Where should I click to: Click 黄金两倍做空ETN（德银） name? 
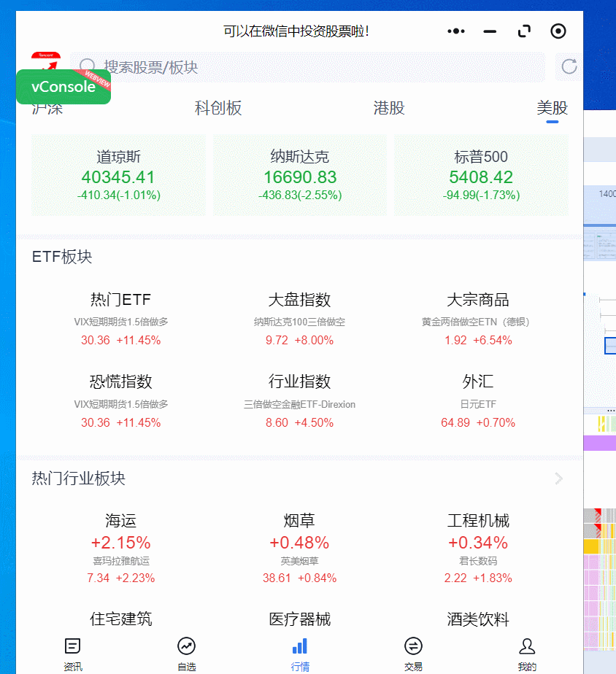(475, 322)
